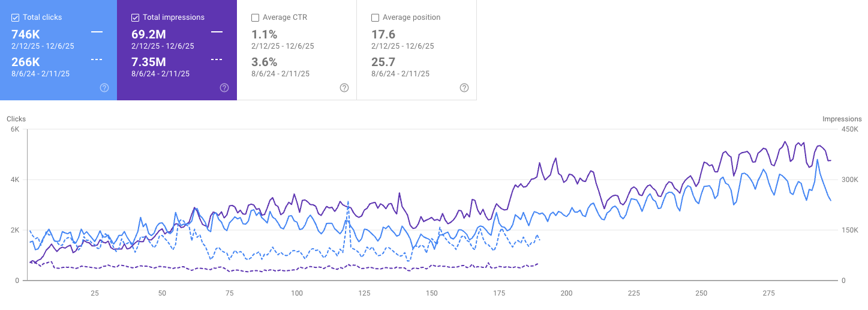
Task: Open the Average CTR help icon
Action: [344, 88]
